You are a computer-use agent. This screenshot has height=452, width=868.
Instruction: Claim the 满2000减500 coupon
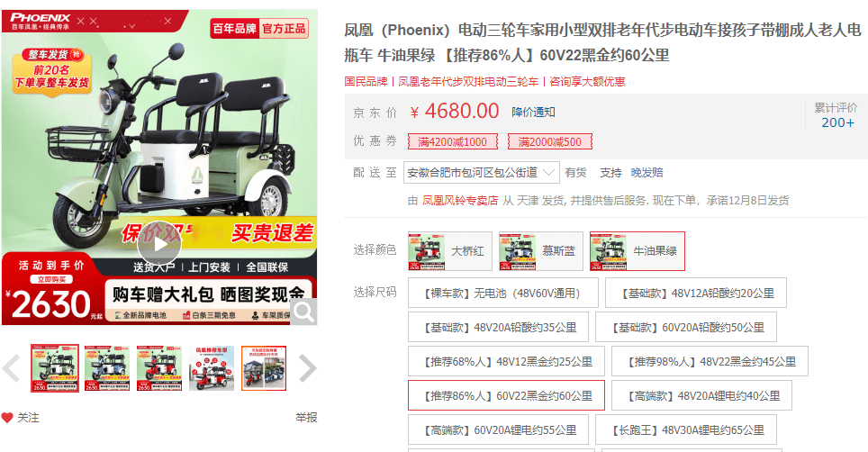pos(549,141)
